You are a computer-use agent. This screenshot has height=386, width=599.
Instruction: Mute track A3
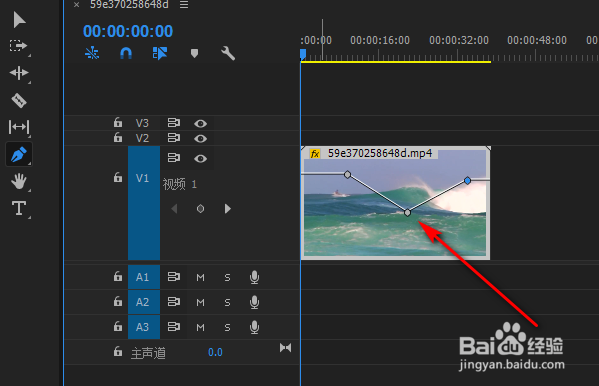click(x=200, y=328)
